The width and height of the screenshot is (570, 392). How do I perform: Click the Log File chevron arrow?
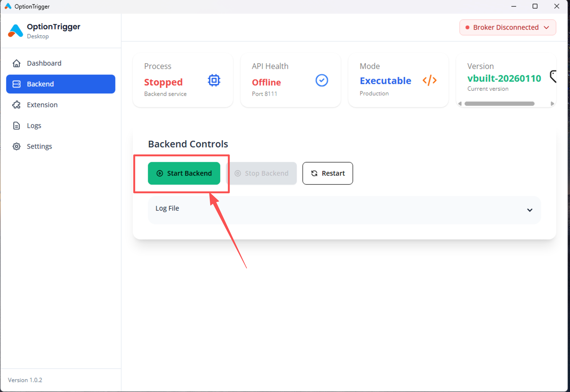[x=530, y=210]
